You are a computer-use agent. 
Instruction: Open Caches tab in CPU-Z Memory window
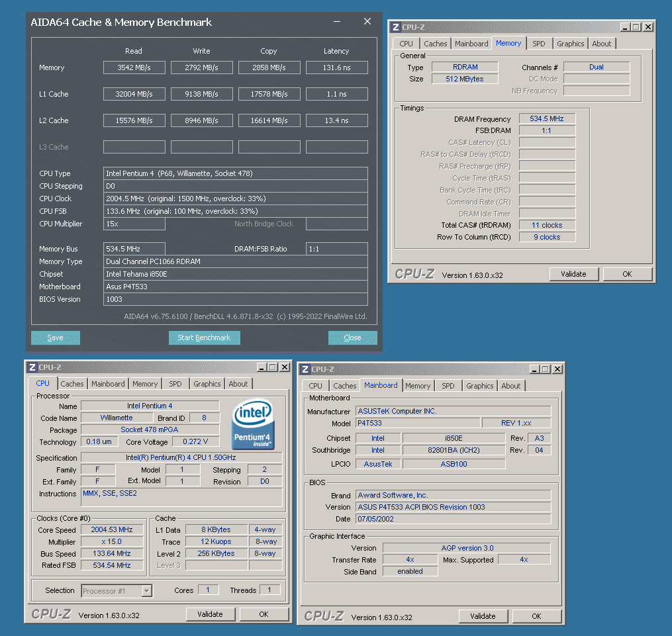[x=435, y=44]
